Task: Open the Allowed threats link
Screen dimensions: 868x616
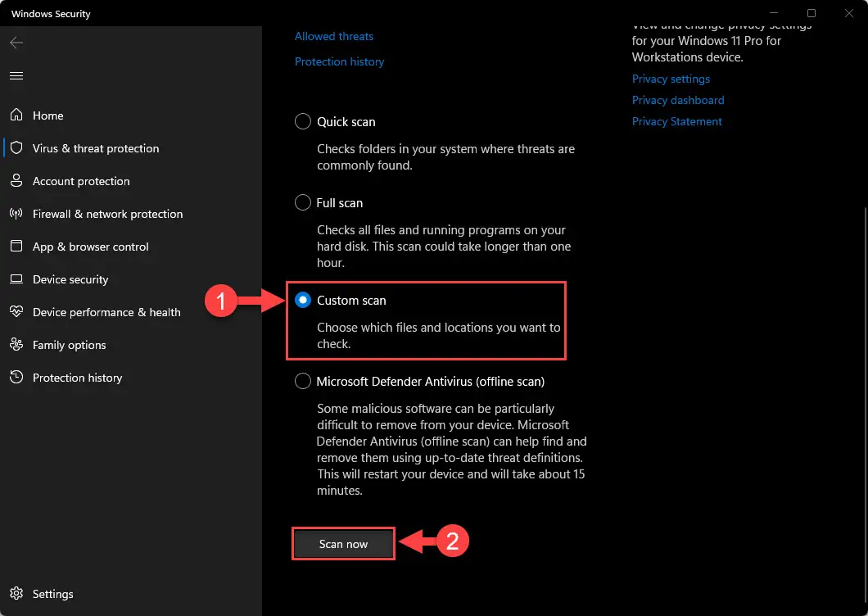Action: [x=334, y=37]
